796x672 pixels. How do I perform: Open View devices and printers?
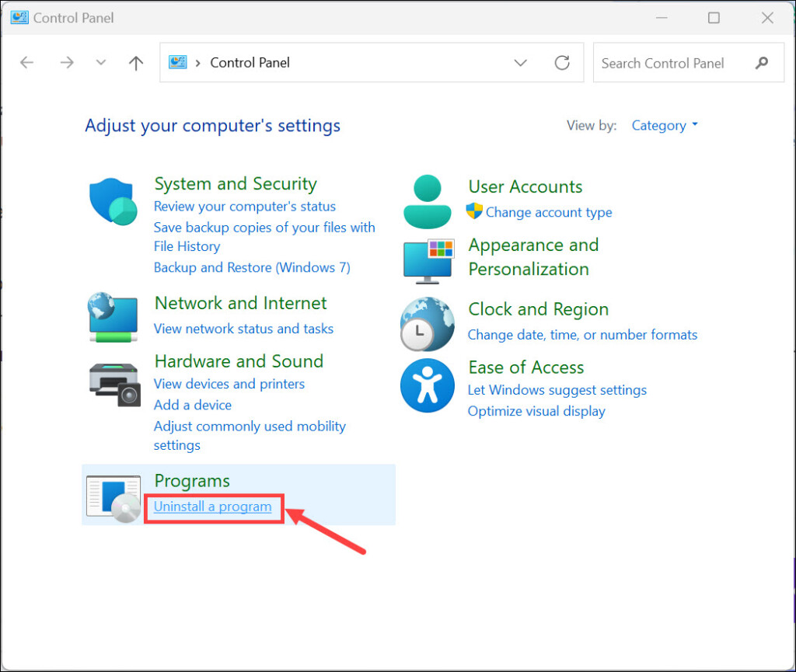pos(229,384)
